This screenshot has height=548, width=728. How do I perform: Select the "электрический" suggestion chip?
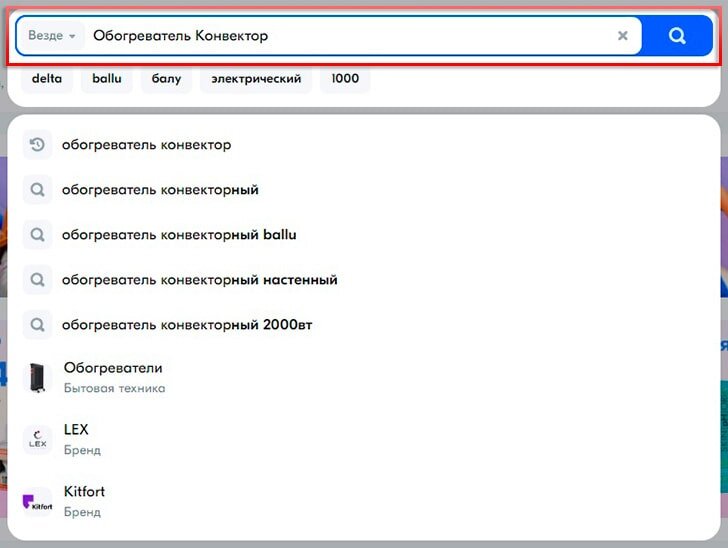coord(256,78)
